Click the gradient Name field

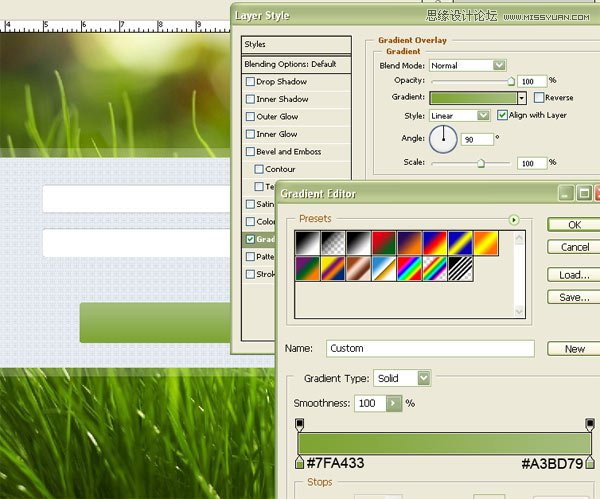pyautogui.click(x=430, y=349)
